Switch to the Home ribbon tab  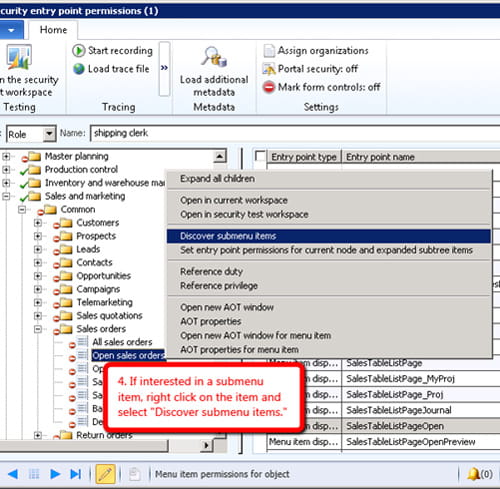coord(53,30)
